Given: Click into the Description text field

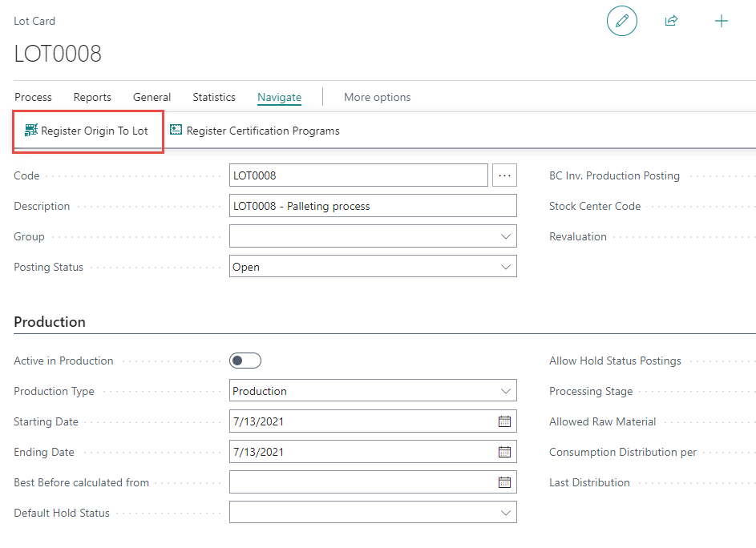Looking at the screenshot, I should (x=373, y=206).
